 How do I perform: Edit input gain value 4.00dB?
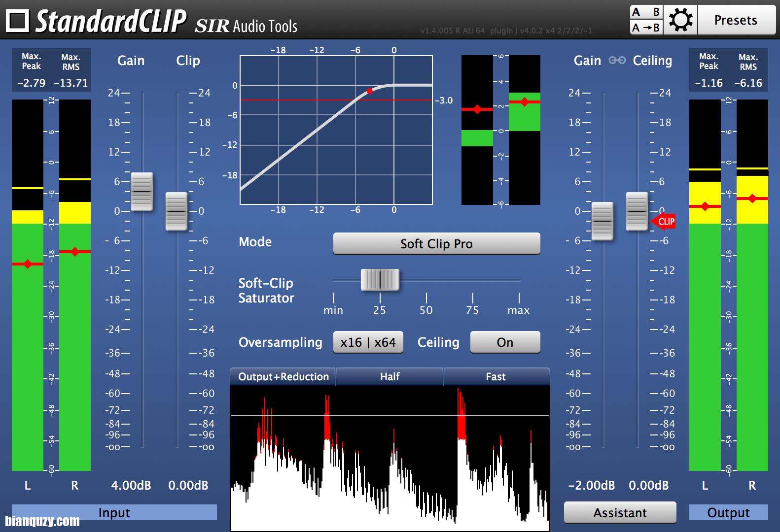click(131, 486)
